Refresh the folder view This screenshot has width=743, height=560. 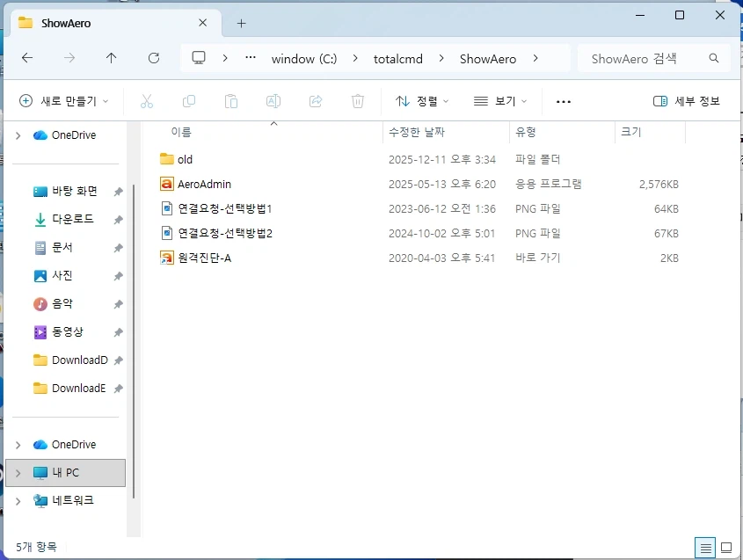[154, 58]
